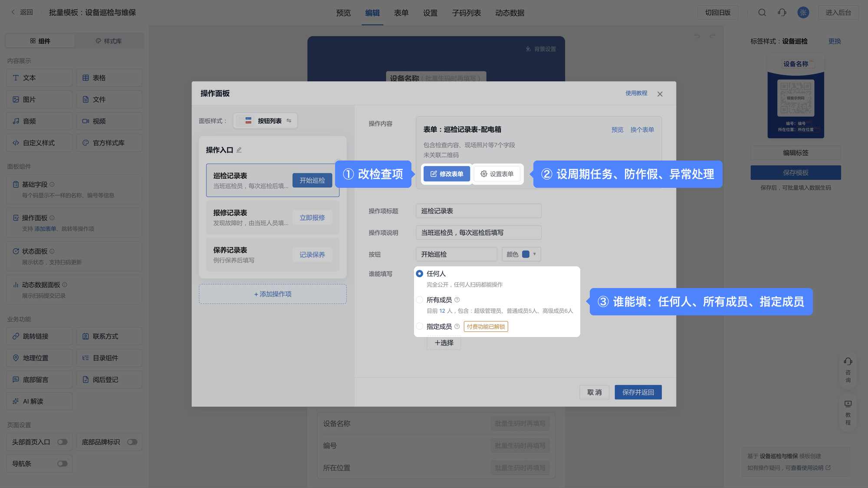
Task: Close the 操作面板 dialog
Action: (x=660, y=94)
